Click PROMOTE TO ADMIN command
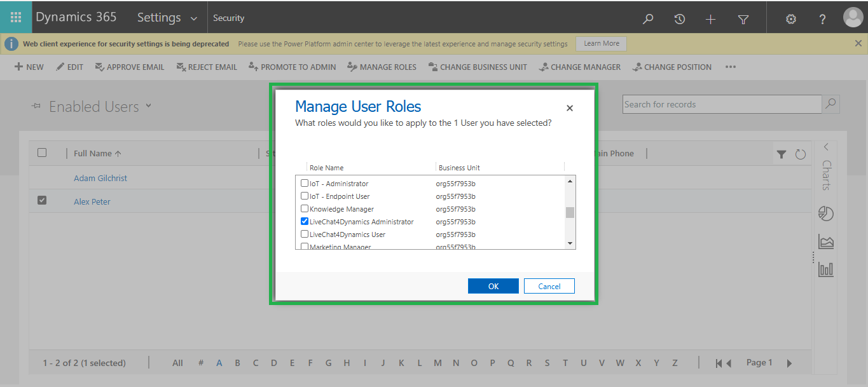Screen dimensions: 868x387 (292, 67)
